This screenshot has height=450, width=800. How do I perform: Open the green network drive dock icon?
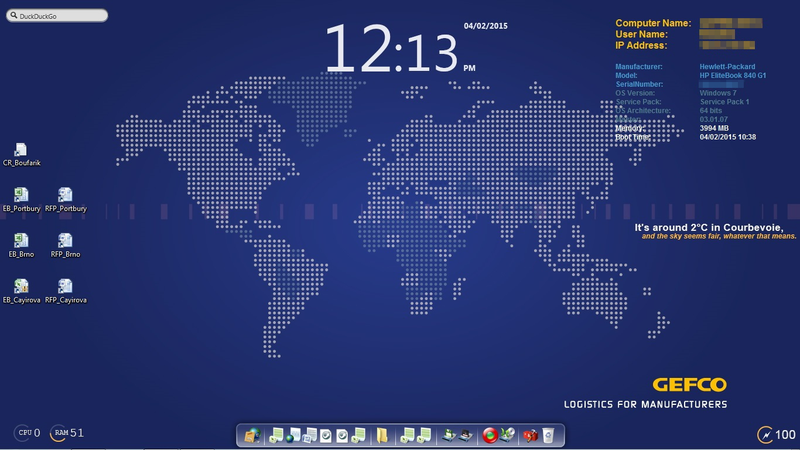(449, 435)
